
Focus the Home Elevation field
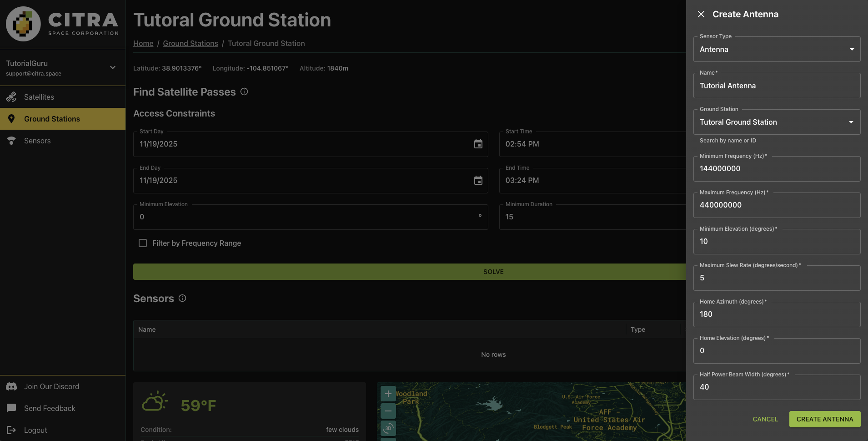[x=777, y=351]
